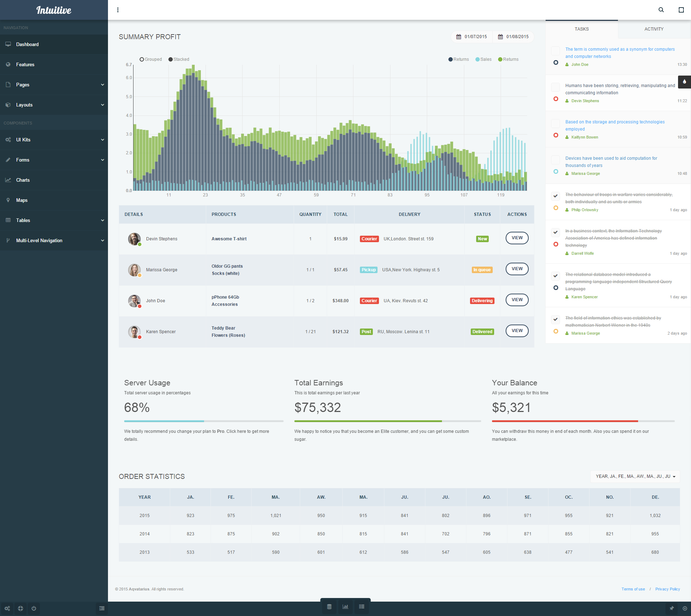Image resolution: width=691 pixels, height=616 pixels.
Task: Open Charts in the sidebar
Action: [x=23, y=180]
